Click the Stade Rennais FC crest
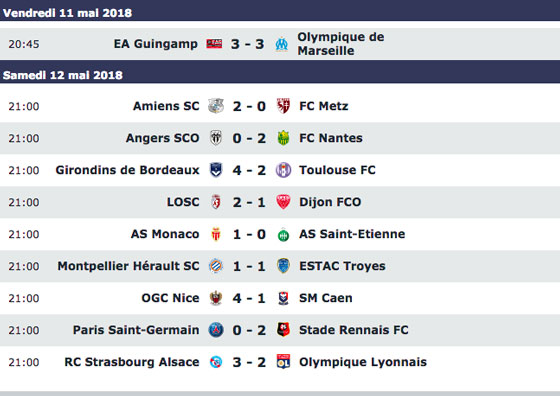The height and width of the screenshot is (396, 560). pos(283,330)
